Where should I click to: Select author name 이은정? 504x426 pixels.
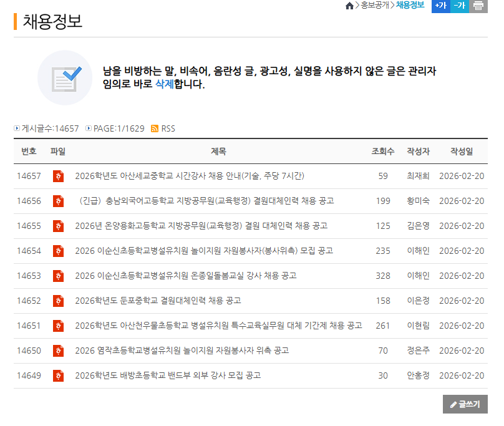coord(418,301)
